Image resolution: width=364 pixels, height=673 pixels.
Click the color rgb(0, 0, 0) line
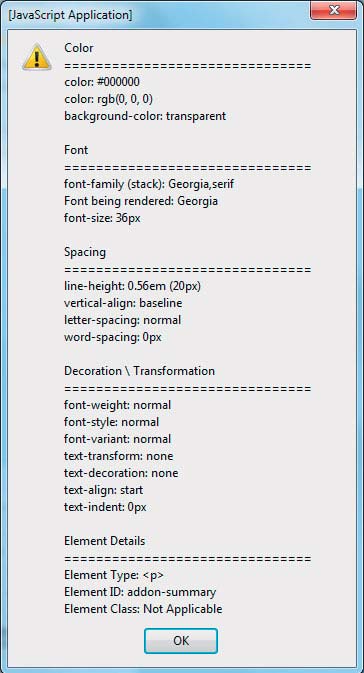coord(109,99)
